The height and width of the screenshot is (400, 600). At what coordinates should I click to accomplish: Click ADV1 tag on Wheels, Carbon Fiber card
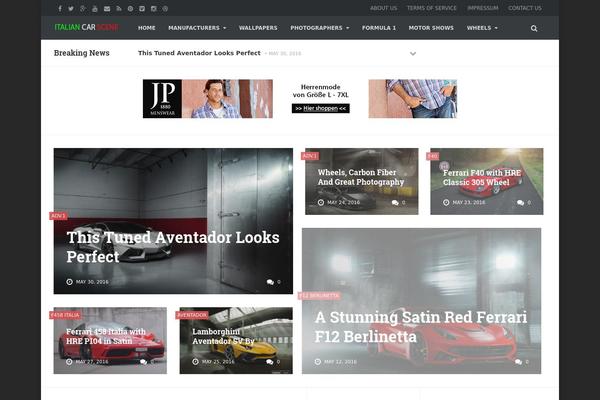pos(310,156)
